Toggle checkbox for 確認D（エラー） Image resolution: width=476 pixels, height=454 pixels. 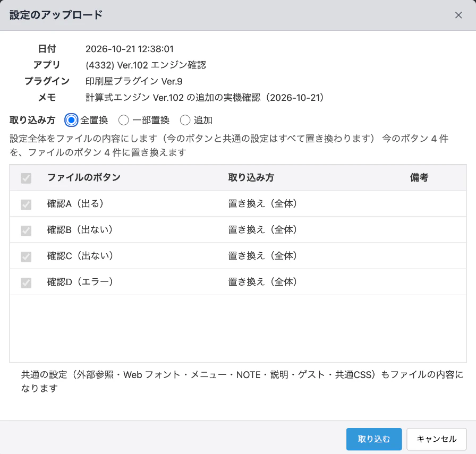pyautogui.click(x=26, y=282)
